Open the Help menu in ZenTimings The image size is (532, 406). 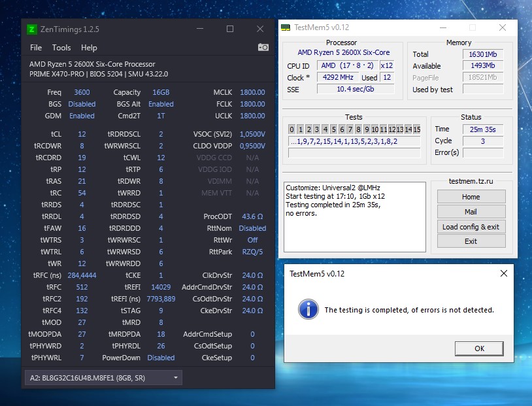pyautogui.click(x=89, y=48)
